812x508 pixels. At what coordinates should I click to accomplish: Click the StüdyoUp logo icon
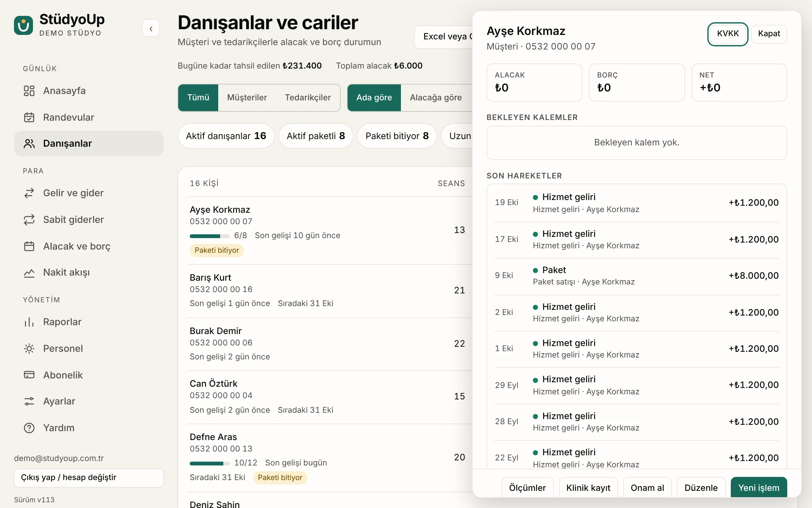click(x=23, y=25)
